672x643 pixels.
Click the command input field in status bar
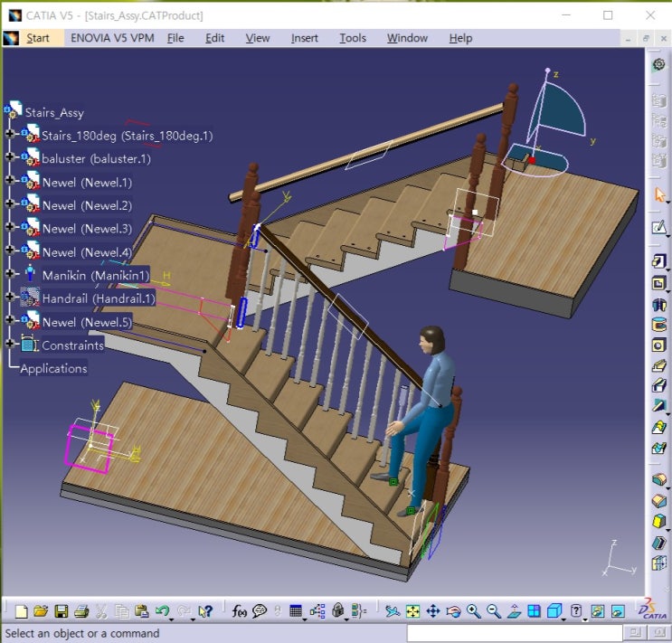point(515,633)
